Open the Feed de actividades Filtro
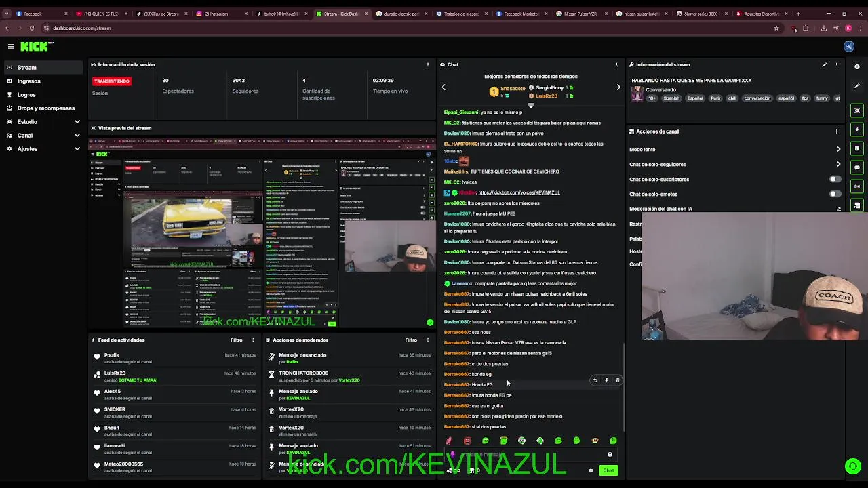Screen dimensions: 868x488 click(236, 340)
